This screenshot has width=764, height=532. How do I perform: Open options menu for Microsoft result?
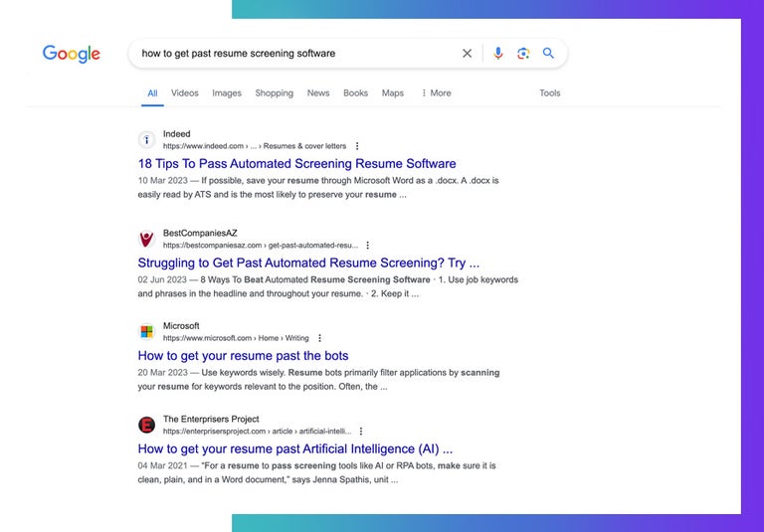click(x=319, y=338)
